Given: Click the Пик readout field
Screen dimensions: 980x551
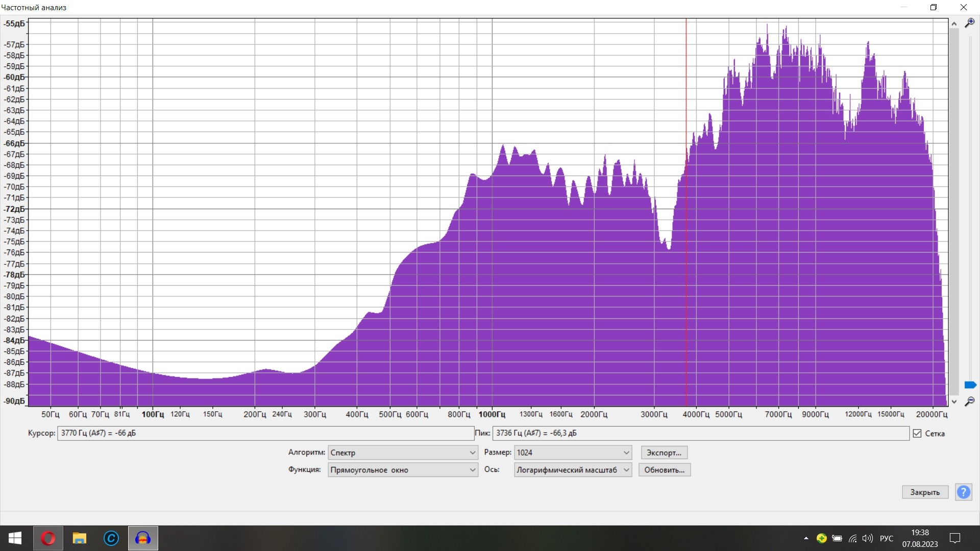Looking at the screenshot, I should pos(701,433).
